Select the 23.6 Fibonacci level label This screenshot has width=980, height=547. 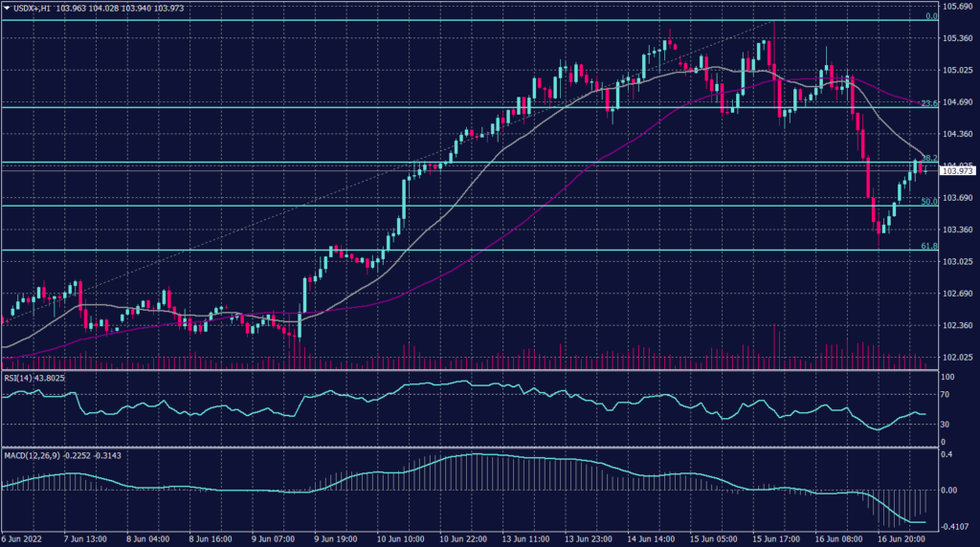[927, 103]
